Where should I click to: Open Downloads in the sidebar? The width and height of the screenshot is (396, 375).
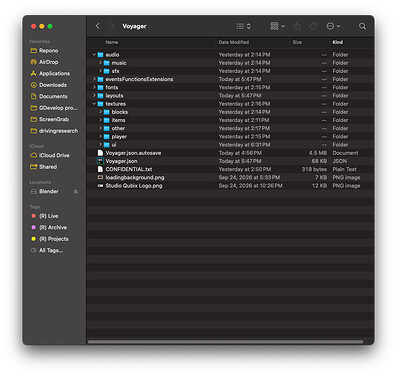pyautogui.click(x=53, y=85)
